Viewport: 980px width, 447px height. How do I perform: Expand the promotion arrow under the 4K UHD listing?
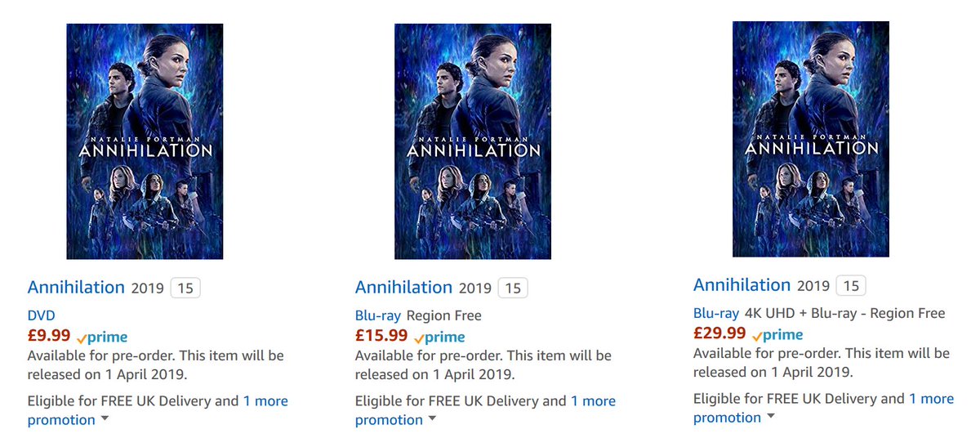click(x=770, y=418)
